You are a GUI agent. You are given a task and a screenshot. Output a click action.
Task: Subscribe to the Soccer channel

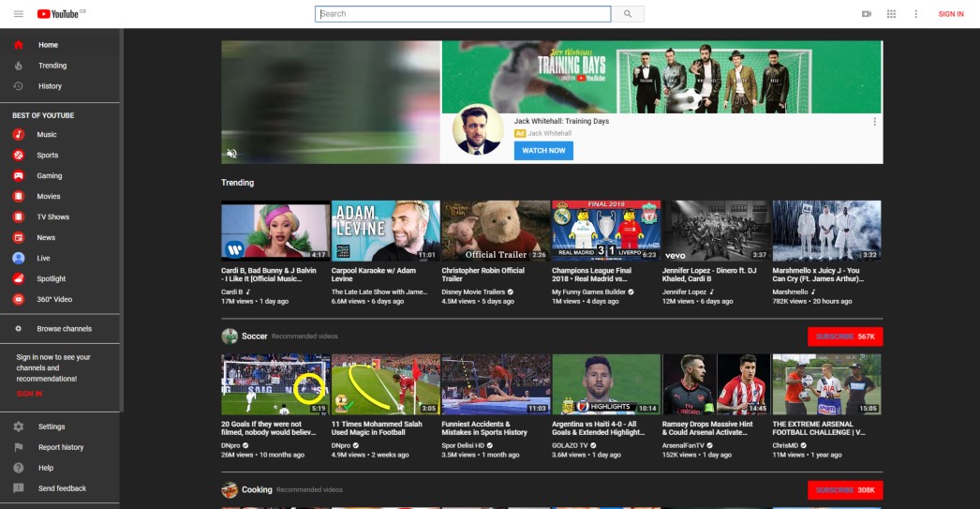coord(845,337)
